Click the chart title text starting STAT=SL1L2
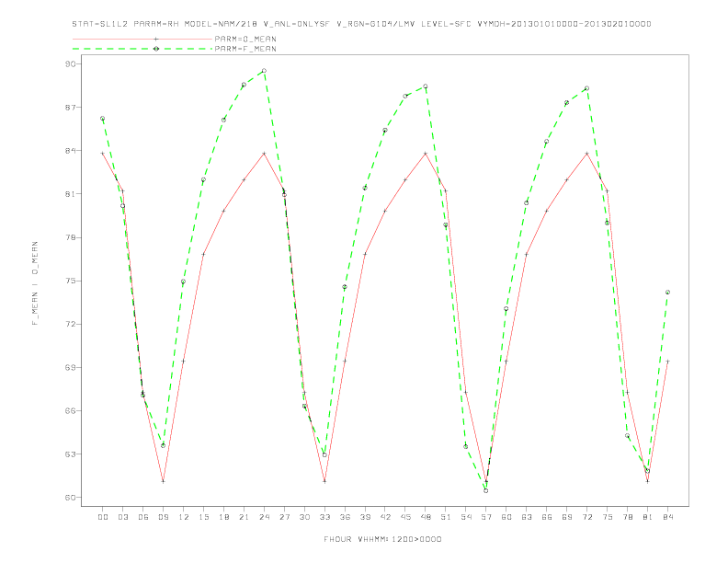728x563 pixels. coord(361,24)
